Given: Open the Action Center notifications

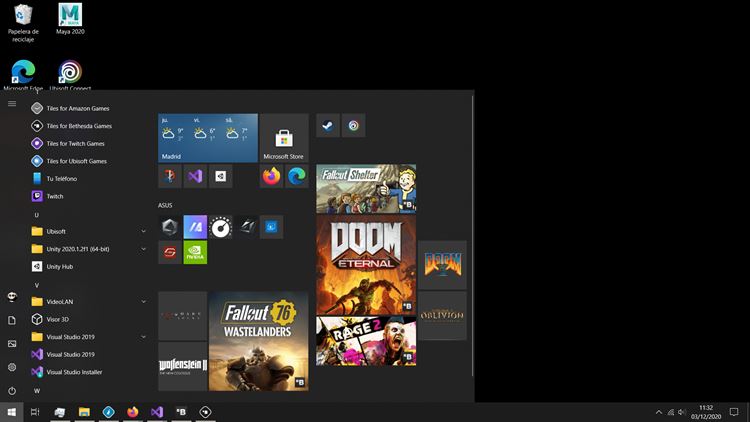Looking at the screenshot, I should point(734,412).
